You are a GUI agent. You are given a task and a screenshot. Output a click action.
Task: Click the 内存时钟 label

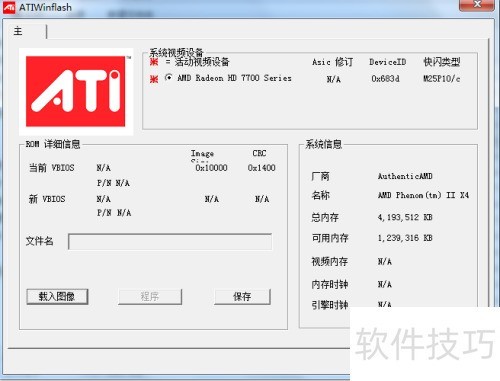click(330, 284)
